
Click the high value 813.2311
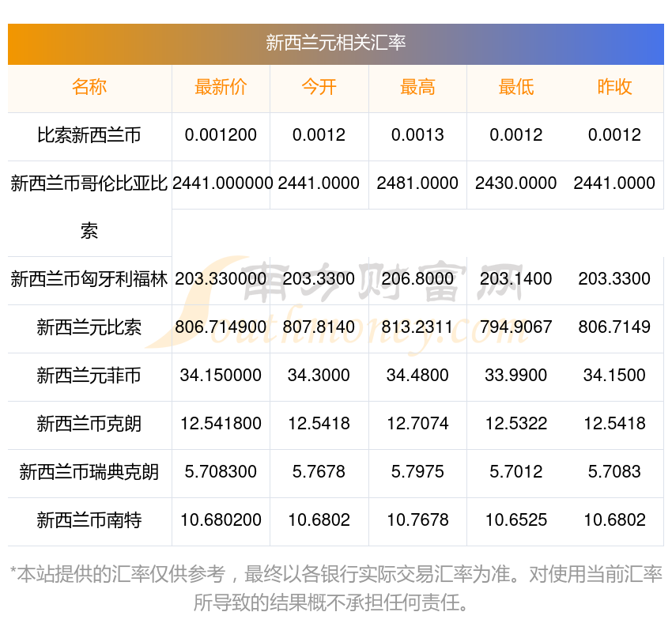pos(417,327)
